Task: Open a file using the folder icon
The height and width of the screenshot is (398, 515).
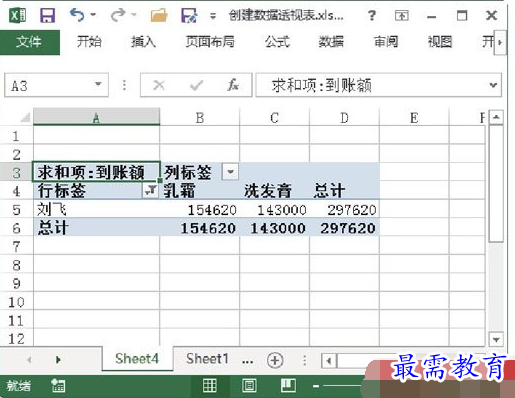Action: pos(159,15)
